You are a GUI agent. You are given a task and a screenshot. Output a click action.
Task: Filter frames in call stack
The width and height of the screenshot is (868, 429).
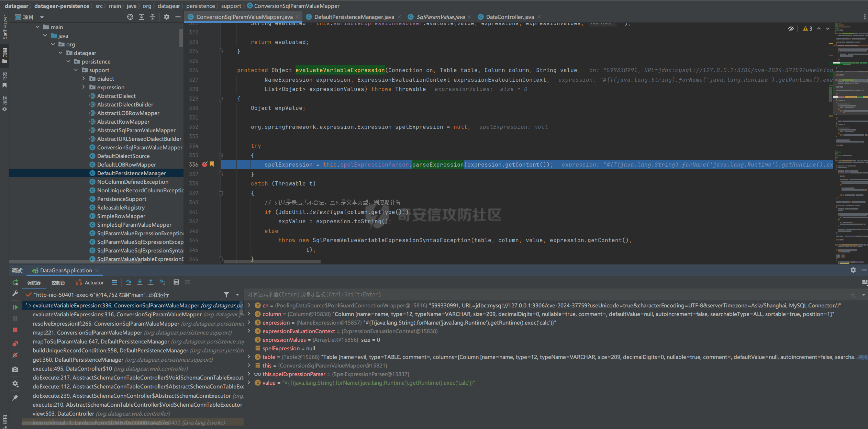(x=226, y=295)
